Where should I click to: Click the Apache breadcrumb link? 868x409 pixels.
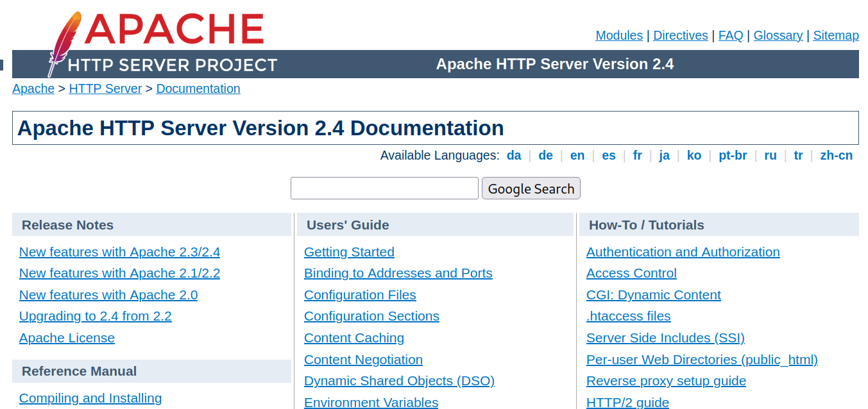(33, 89)
